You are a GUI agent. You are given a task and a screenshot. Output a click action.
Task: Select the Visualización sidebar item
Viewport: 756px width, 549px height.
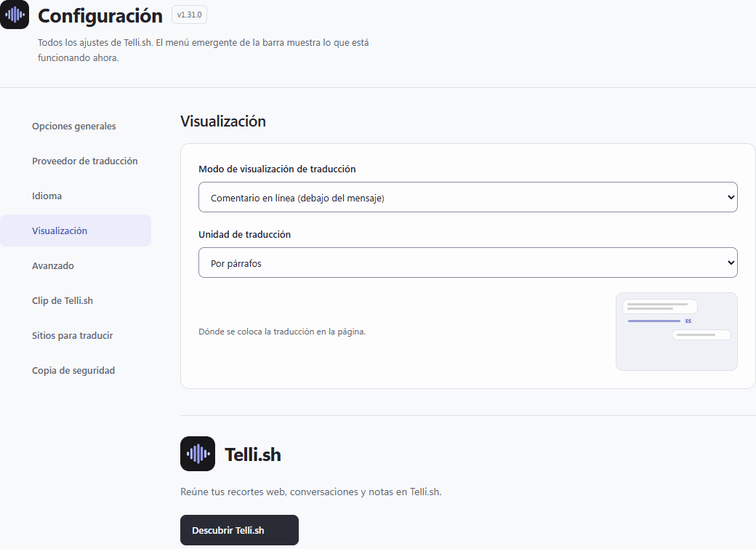coord(60,231)
